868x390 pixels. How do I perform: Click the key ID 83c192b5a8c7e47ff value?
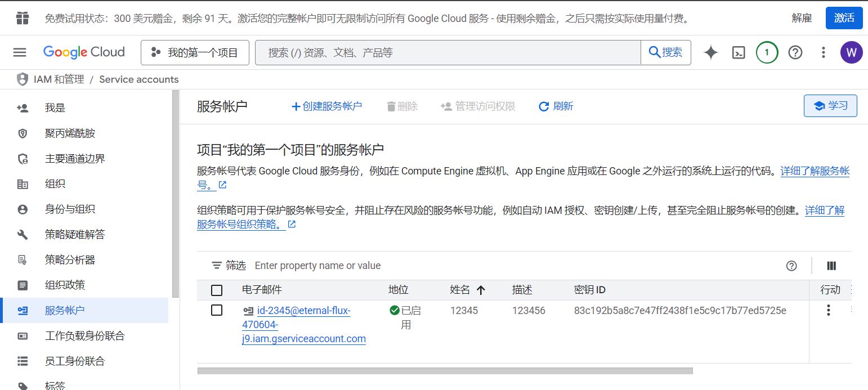680,310
